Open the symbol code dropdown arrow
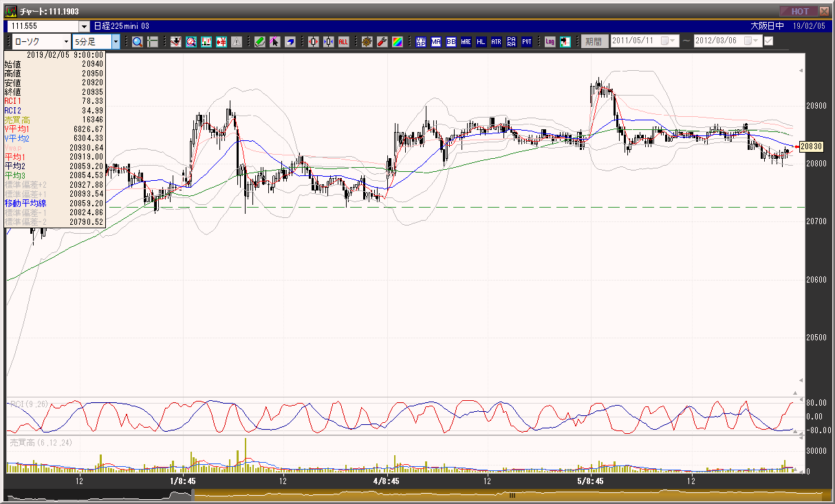 (x=85, y=25)
